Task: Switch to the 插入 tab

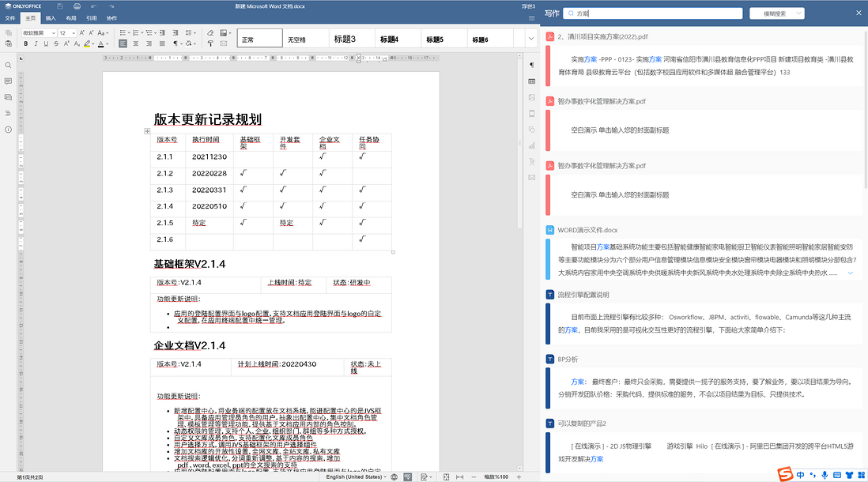Action: point(51,18)
